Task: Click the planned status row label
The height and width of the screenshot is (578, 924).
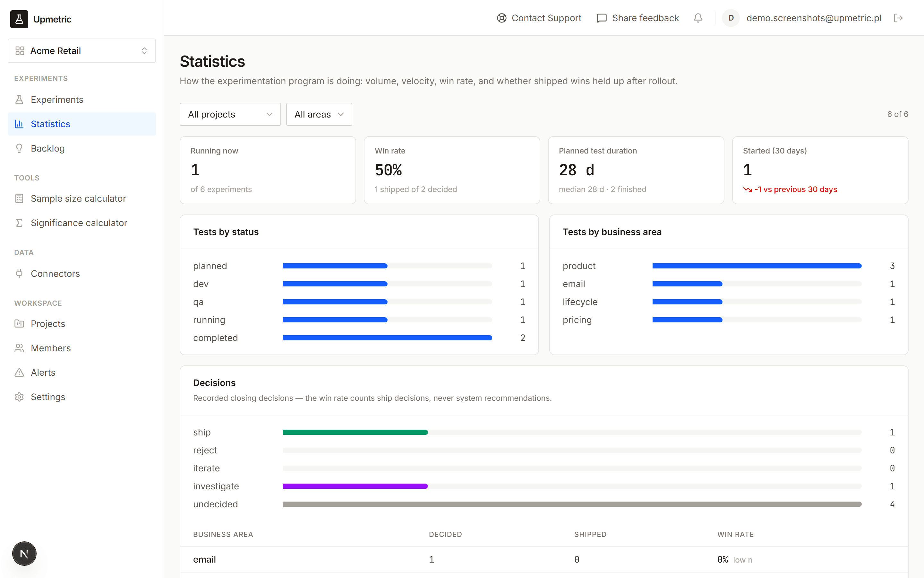Action: click(210, 266)
